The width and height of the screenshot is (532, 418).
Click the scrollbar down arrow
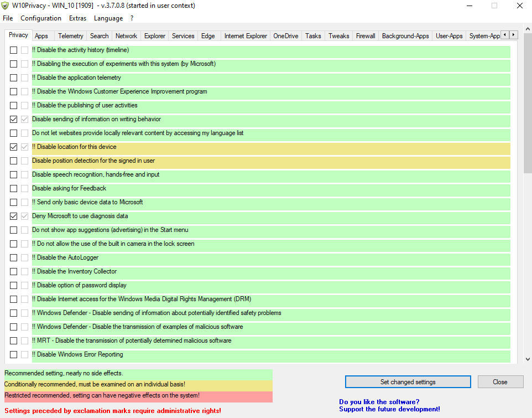(527, 359)
